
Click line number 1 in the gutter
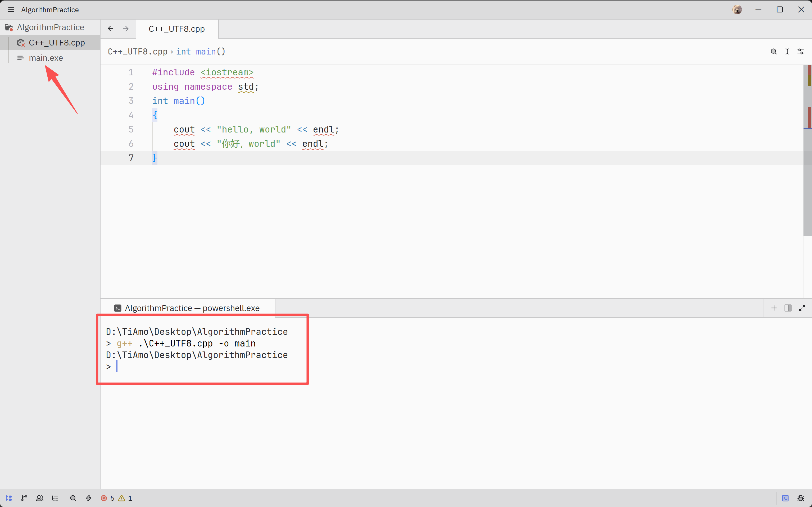[131, 72]
